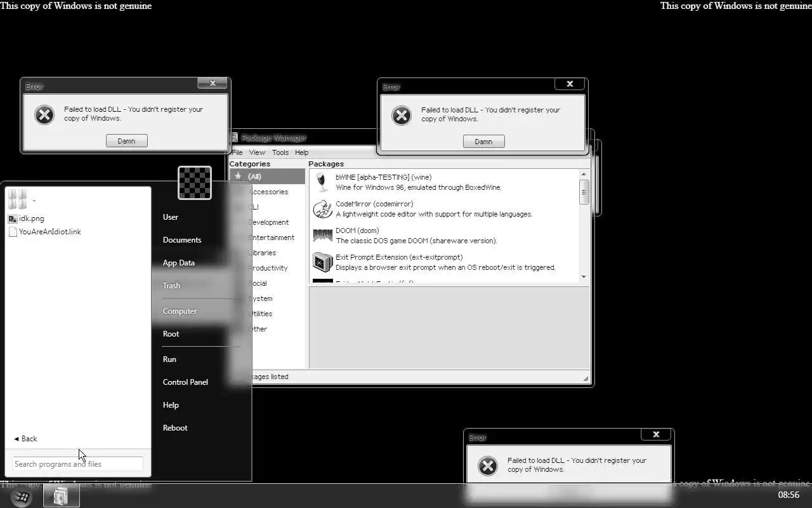
Task: Select the CodeMirror package icon
Action: [322, 209]
